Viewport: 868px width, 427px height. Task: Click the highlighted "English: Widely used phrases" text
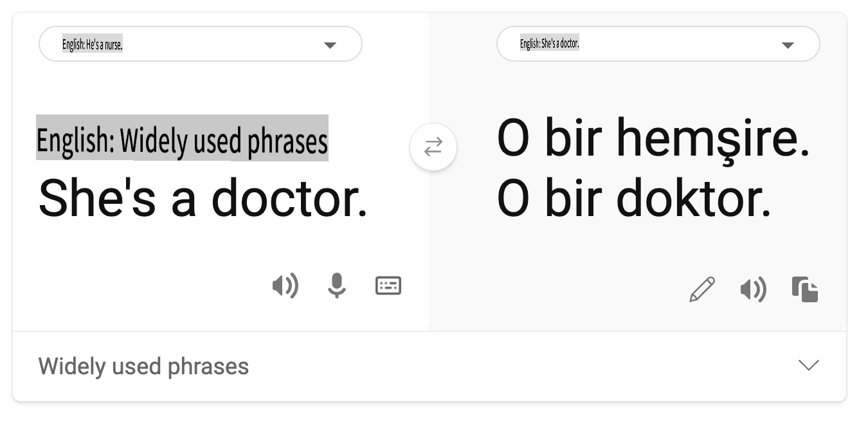[182, 139]
